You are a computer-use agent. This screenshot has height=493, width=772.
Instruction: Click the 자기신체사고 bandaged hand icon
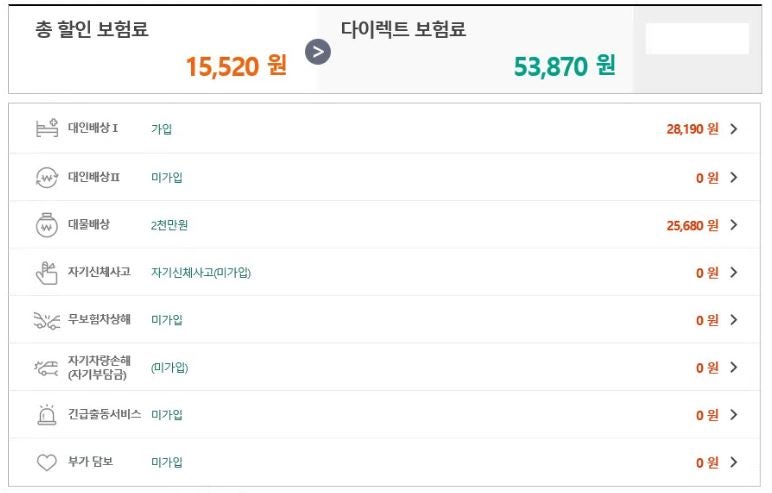pyautogui.click(x=47, y=273)
